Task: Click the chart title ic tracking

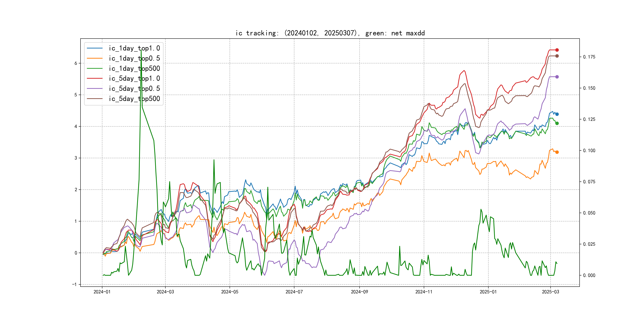Action: point(330,33)
